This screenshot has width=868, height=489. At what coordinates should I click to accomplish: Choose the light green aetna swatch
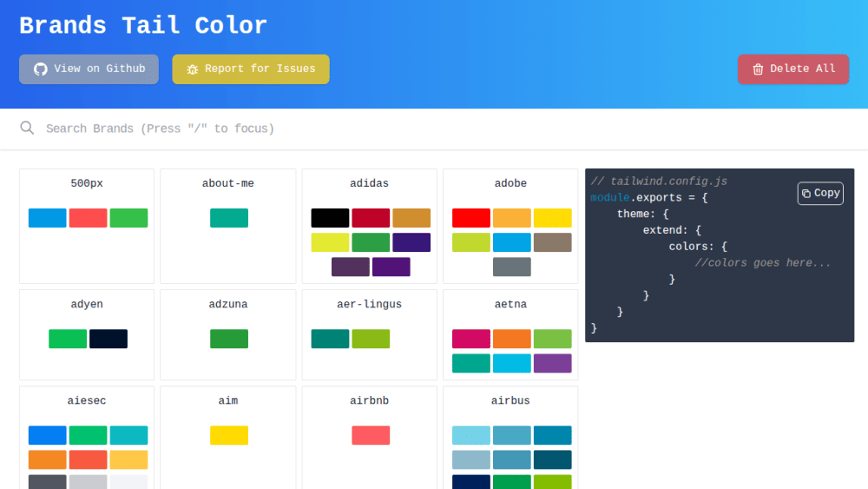point(552,339)
